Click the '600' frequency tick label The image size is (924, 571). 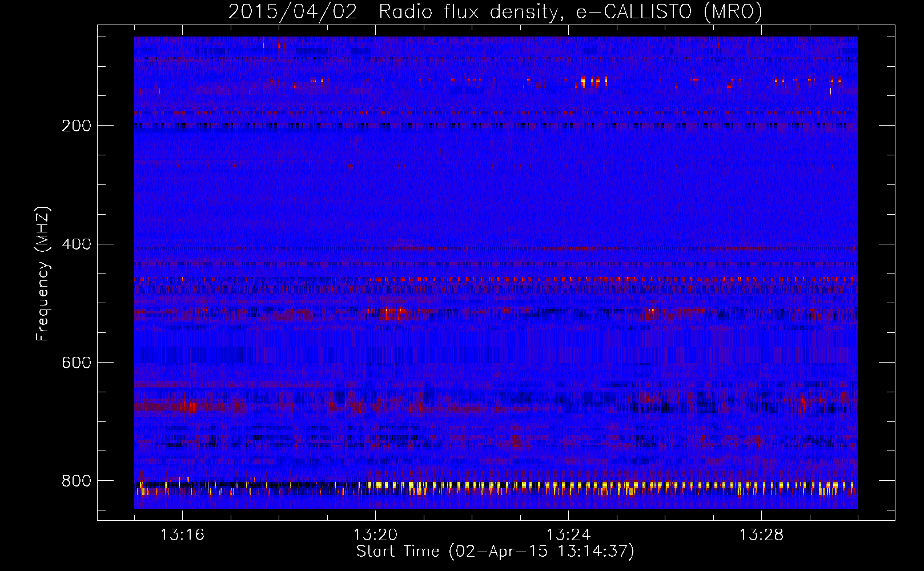(77, 363)
